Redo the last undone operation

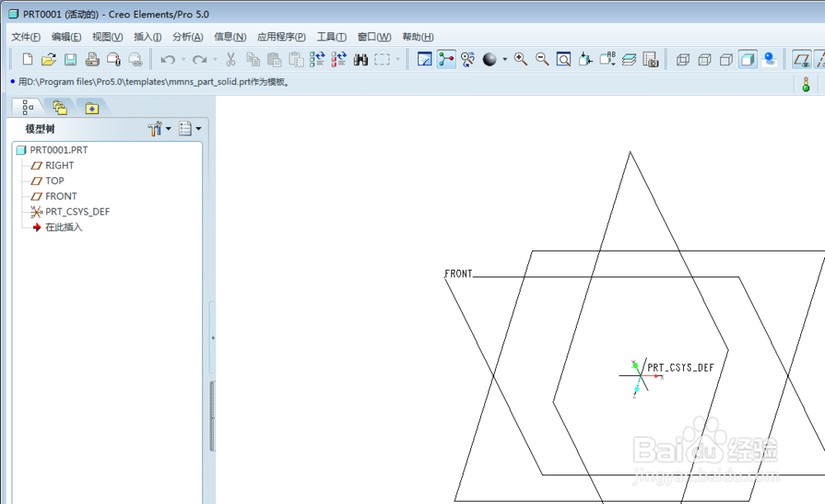(200, 59)
